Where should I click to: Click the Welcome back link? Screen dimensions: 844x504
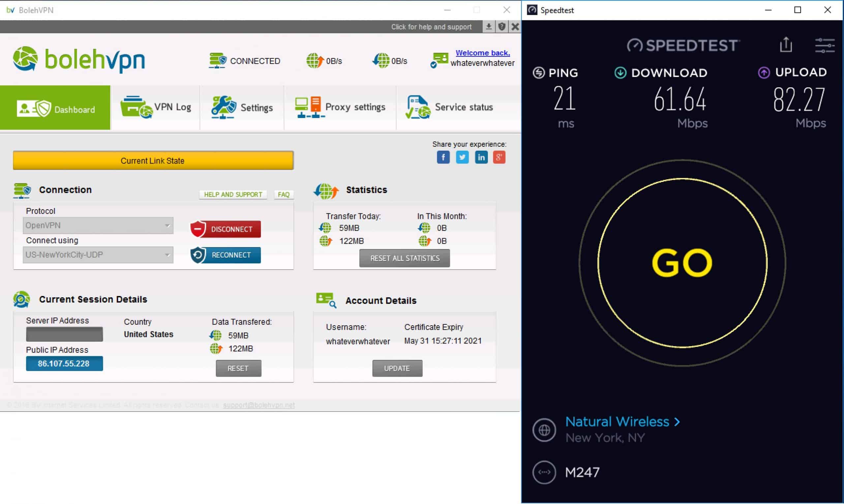(483, 53)
